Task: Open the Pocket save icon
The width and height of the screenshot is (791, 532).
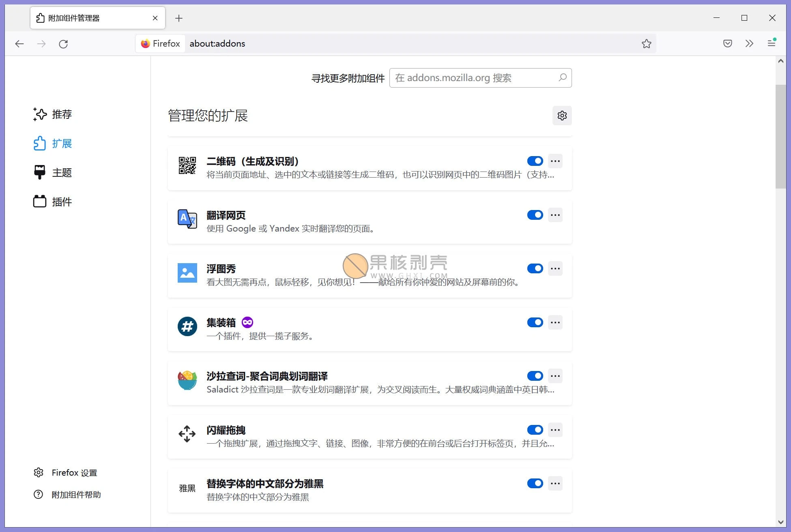Action: pyautogui.click(x=727, y=43)
